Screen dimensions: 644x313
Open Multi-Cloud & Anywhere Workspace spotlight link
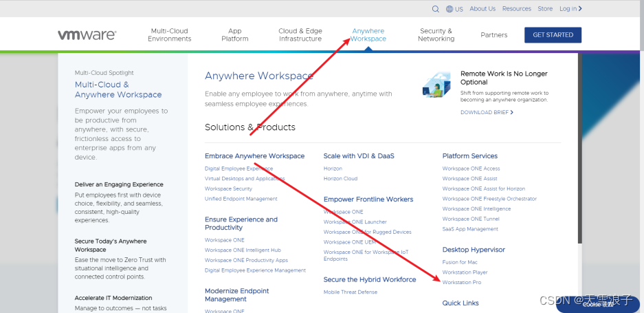(x=118, y=89)
